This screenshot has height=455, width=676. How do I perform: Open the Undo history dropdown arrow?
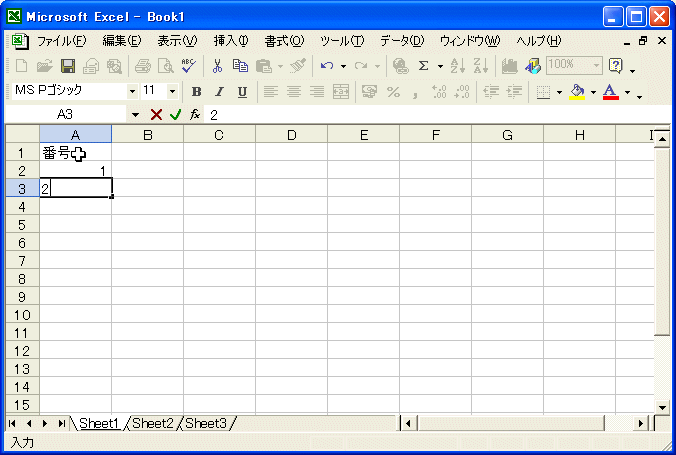[343, 66]
